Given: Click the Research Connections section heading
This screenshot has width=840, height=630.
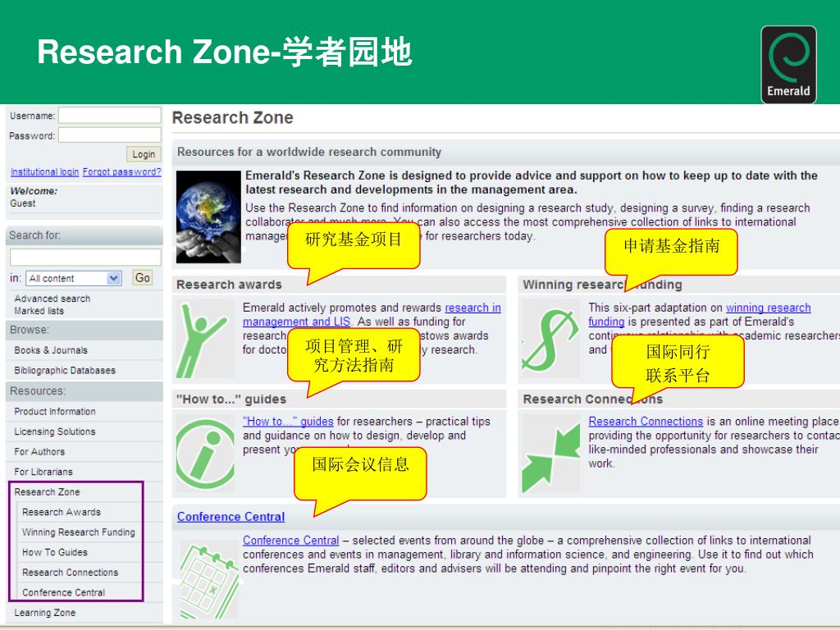Looking at the screenshot, I should (592, 399).
